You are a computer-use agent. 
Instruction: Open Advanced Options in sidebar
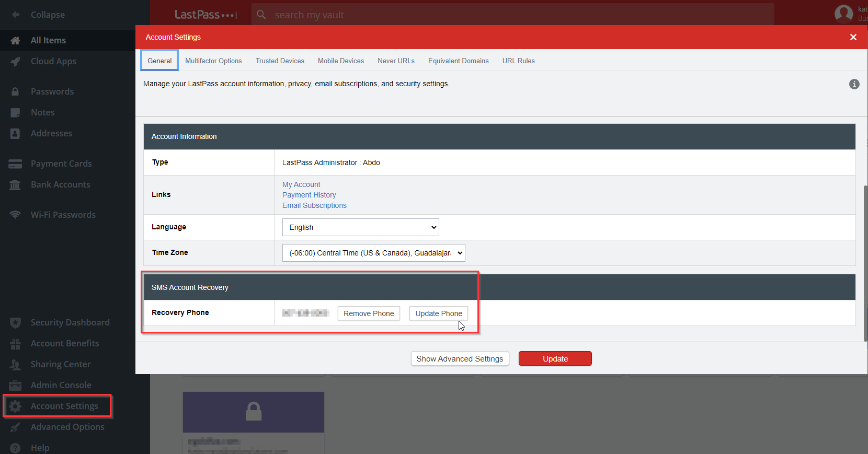click(x=67, y=427)
